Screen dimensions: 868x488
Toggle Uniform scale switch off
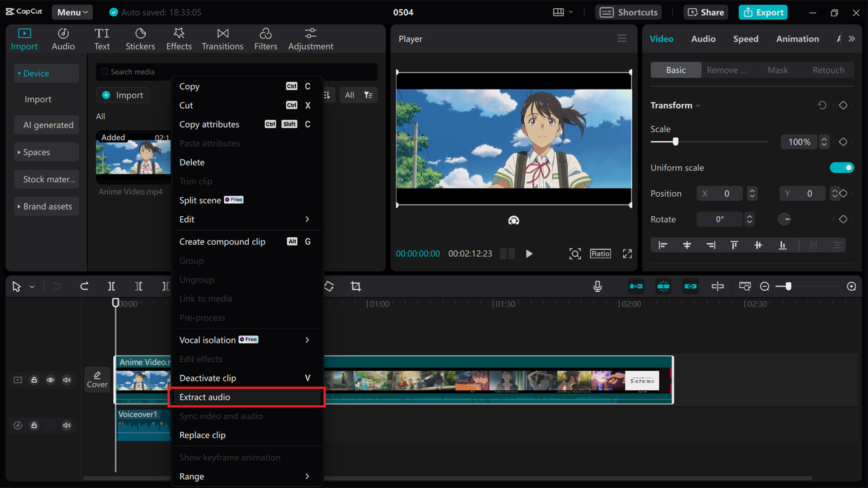842,167
